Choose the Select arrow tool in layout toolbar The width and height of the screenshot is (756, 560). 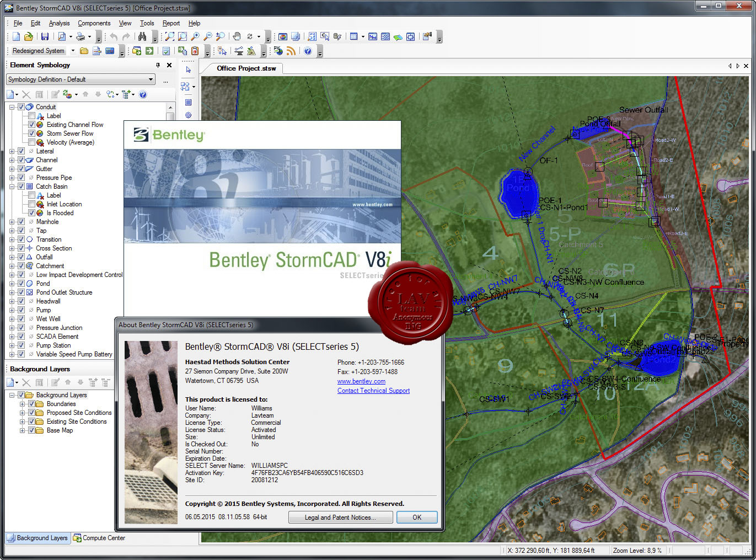[x=188, y=70]
